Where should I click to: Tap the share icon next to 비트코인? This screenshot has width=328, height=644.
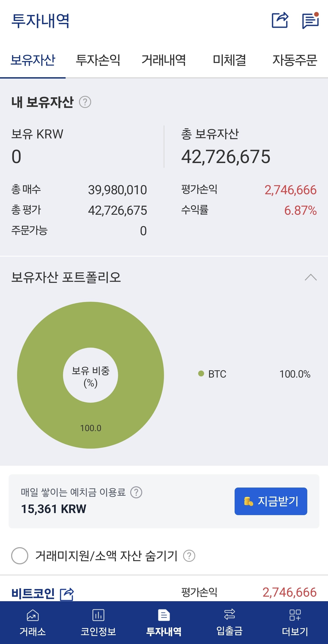(x=67, y=594)
